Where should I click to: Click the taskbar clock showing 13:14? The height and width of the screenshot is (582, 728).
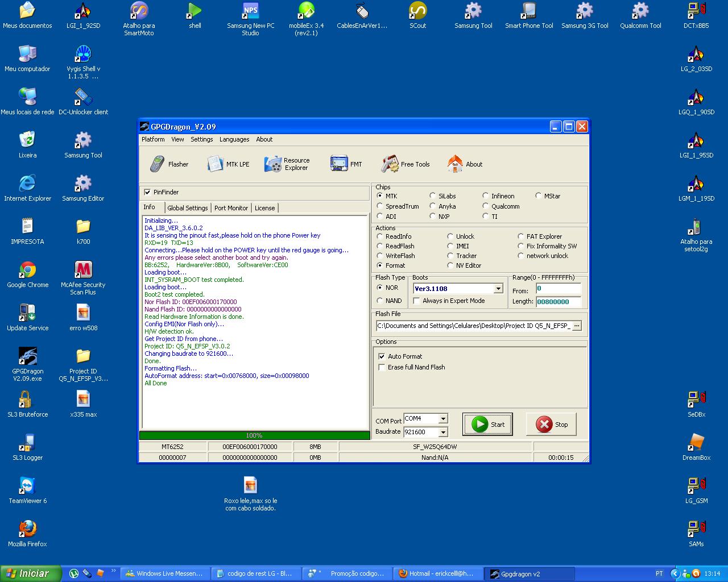click(x=712, y=573)
